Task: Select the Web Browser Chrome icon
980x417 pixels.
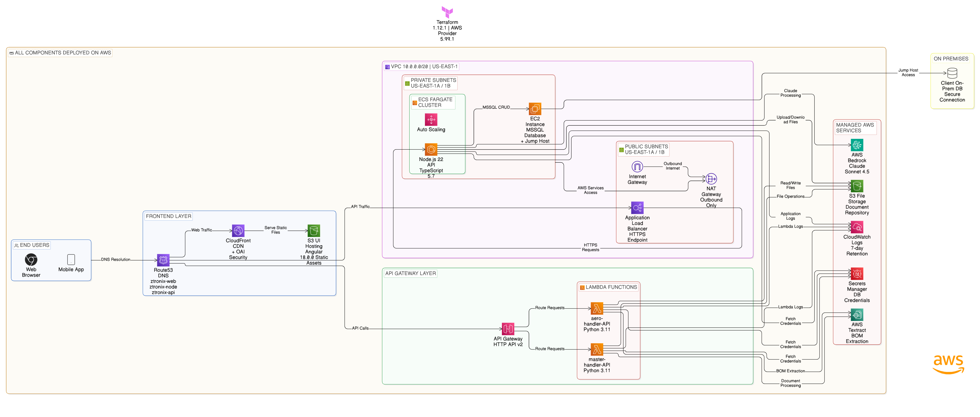Action: click(31, 259)
